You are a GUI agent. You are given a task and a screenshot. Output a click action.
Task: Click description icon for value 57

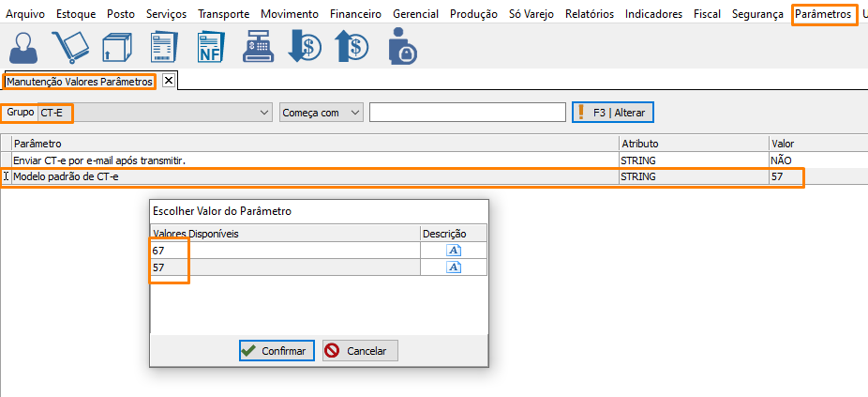tap(454, 267)
